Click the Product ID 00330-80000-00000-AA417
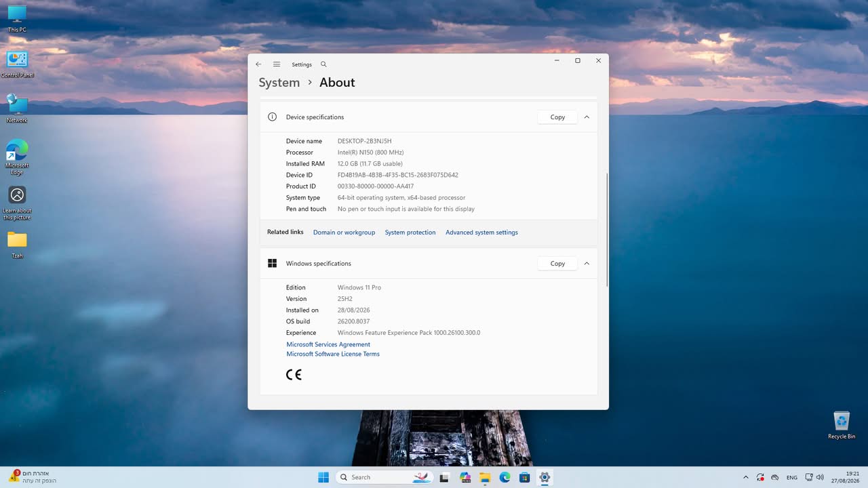The height and width of the screenshot is (488, 868). pos(376,186)
